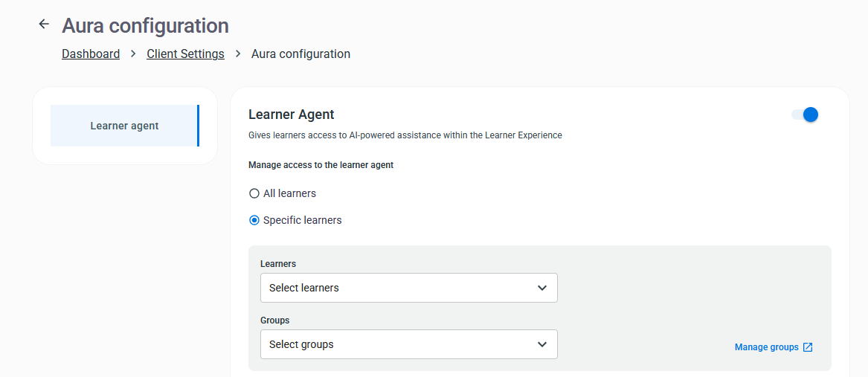Click the Learner Agent section heading

[x=291, y=115]
